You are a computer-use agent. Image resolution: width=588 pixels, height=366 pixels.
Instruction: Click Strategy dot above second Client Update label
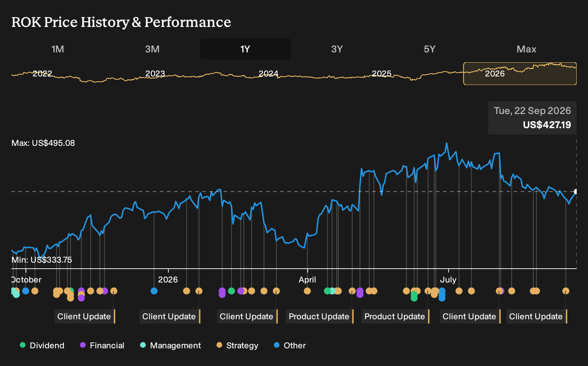[x=199, y=291]
